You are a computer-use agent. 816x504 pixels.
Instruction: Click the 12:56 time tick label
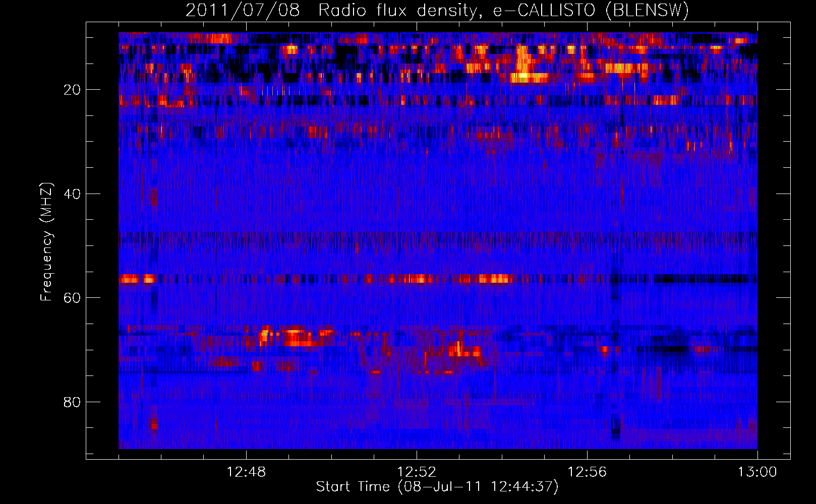point(587,472)
